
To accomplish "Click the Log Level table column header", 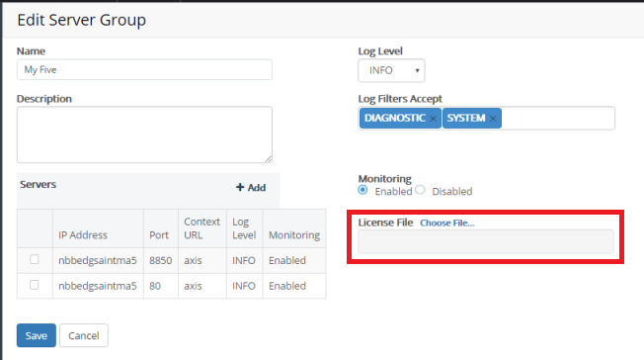I will tap(244, 228).
